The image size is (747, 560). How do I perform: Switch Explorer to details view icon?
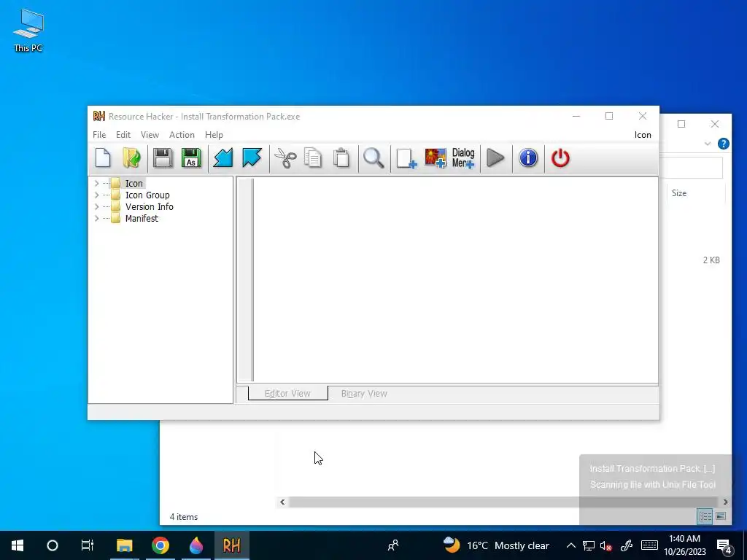click(705, 516)
